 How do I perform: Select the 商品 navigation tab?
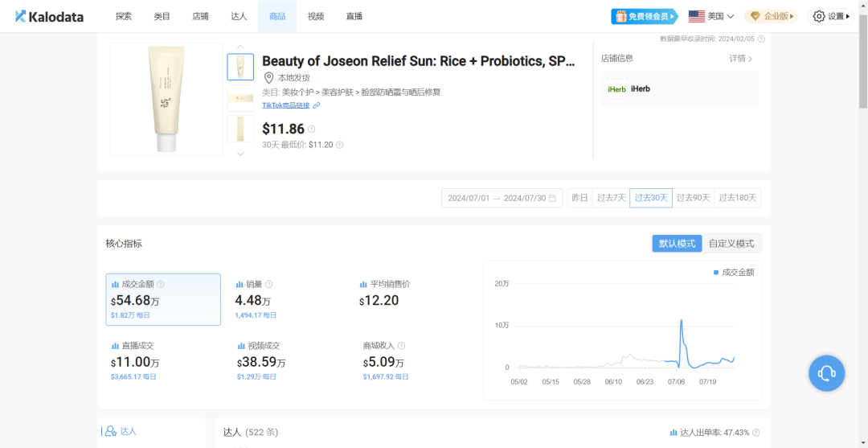click(277, 17)
